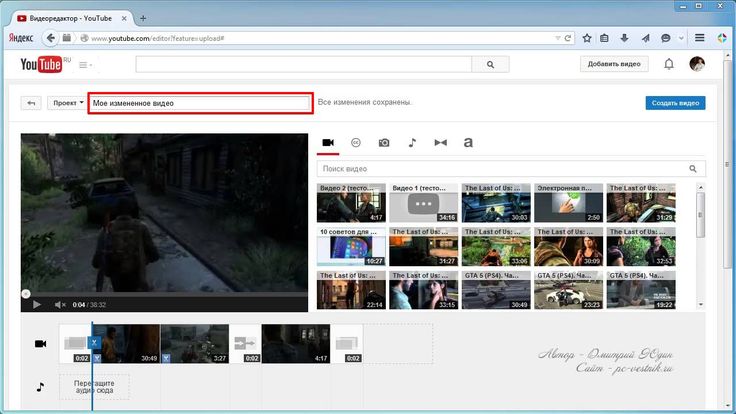Image resolution: width=736 pixels, height=414 pixels.
Task: Click the project title input field
Action: [x=200, y=103]
